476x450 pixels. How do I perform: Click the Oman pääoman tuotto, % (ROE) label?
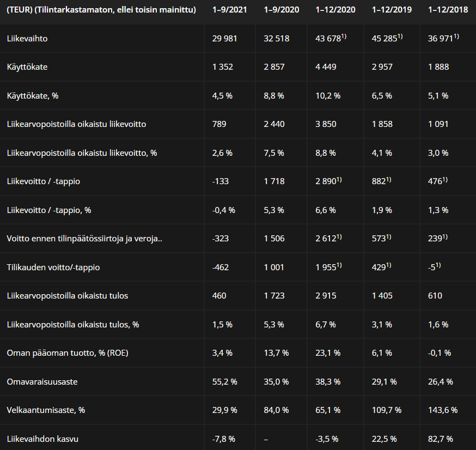68,352
